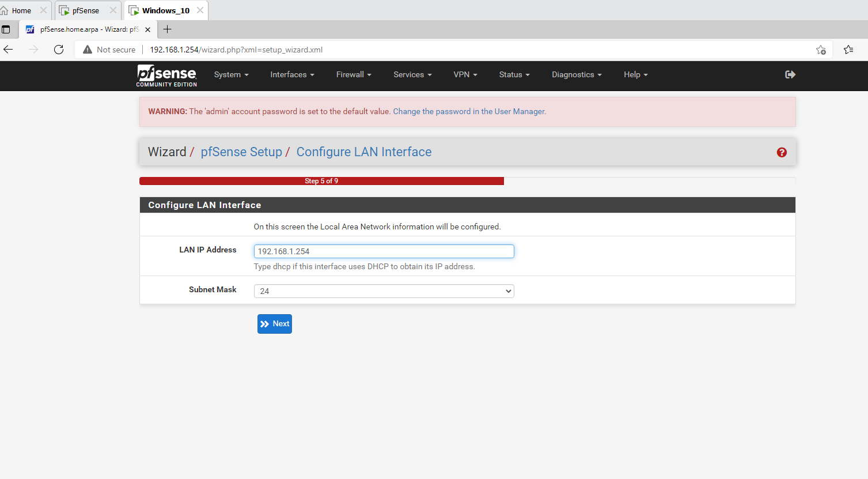This screenshot has height=479, width=868.
Task: Open the Interfaces dropdown menu
Action: [x=292, y=74]
